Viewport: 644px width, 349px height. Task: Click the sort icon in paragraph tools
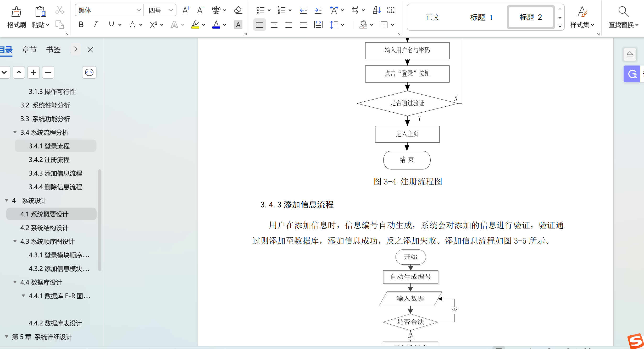[376, 10]
